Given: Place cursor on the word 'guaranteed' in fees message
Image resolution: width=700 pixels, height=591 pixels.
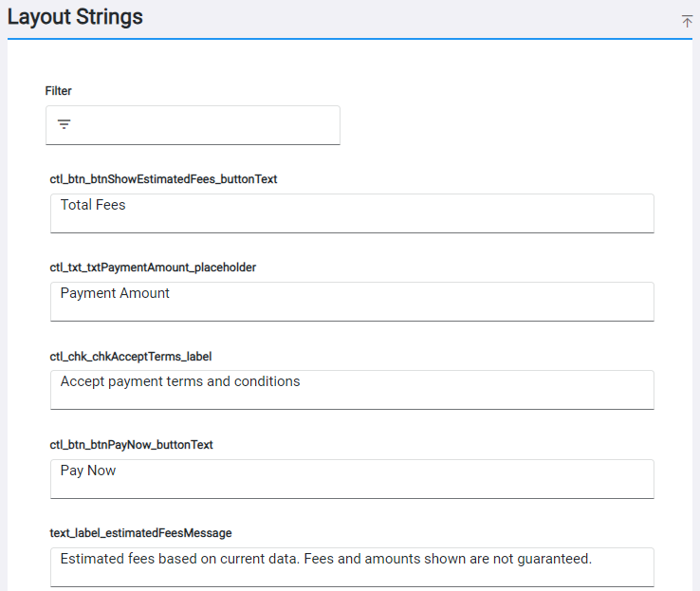Looking at the screenshot, I should point(555,559).
